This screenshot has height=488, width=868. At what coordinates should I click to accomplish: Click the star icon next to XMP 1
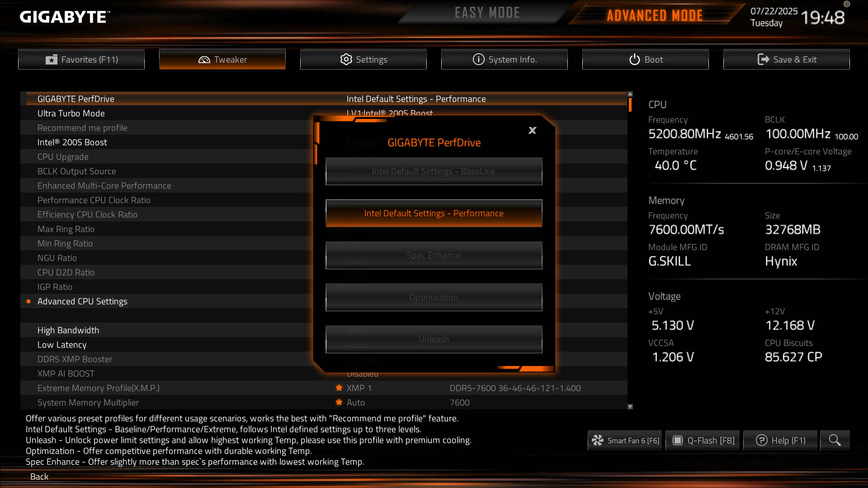pyautogui.click(x=339, y=388)
